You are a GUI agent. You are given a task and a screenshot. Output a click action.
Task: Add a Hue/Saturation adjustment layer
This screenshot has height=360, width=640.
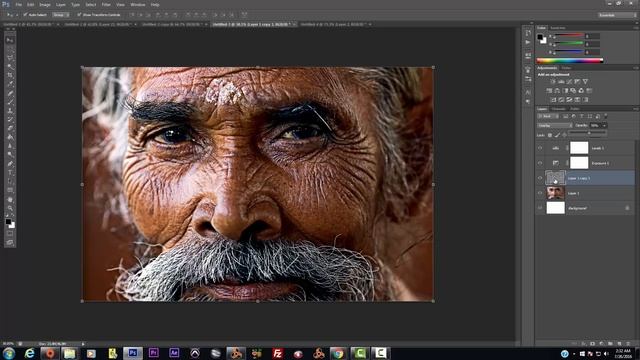(549, 91)
